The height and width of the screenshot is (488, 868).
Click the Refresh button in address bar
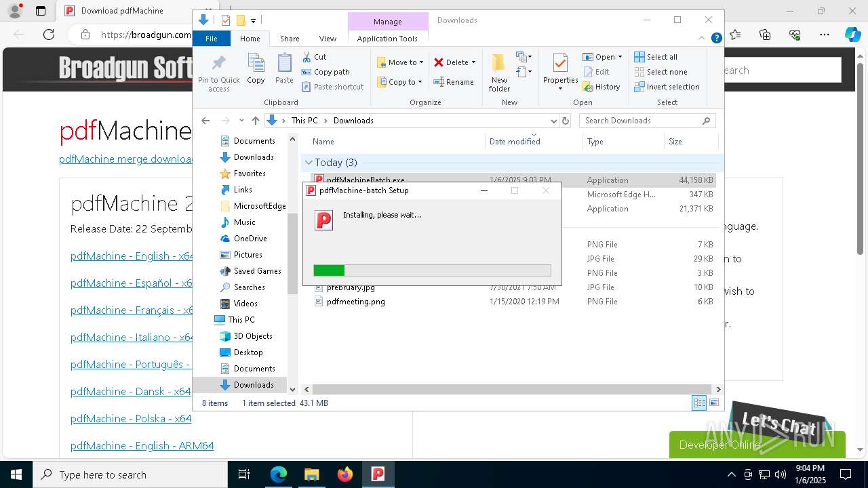(566, 121)
